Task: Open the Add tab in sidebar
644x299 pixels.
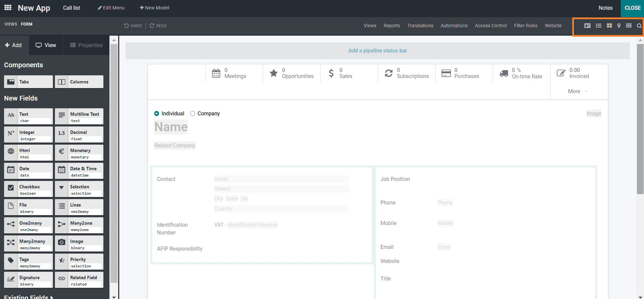Action: click(x=13, y=45)
